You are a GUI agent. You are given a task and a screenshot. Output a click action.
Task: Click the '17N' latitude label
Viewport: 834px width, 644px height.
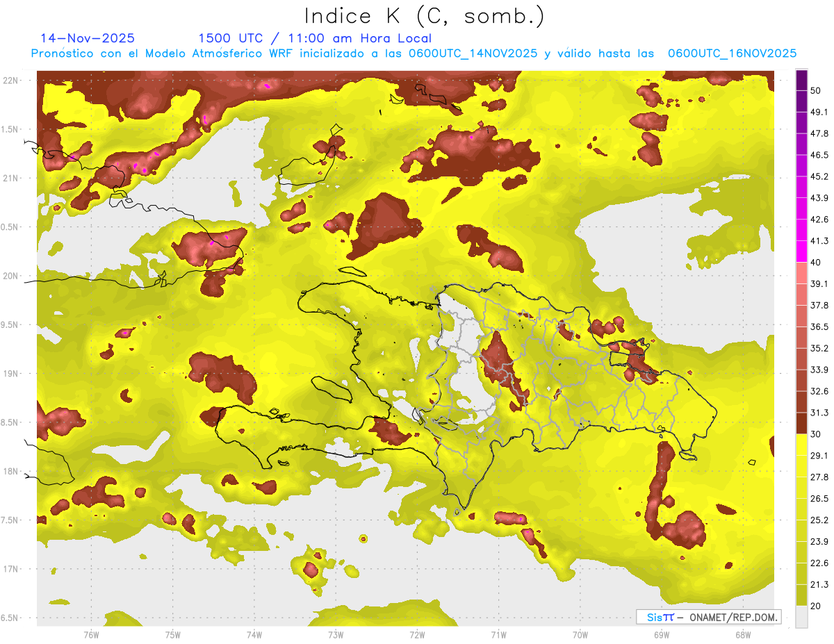pos(10,569)
